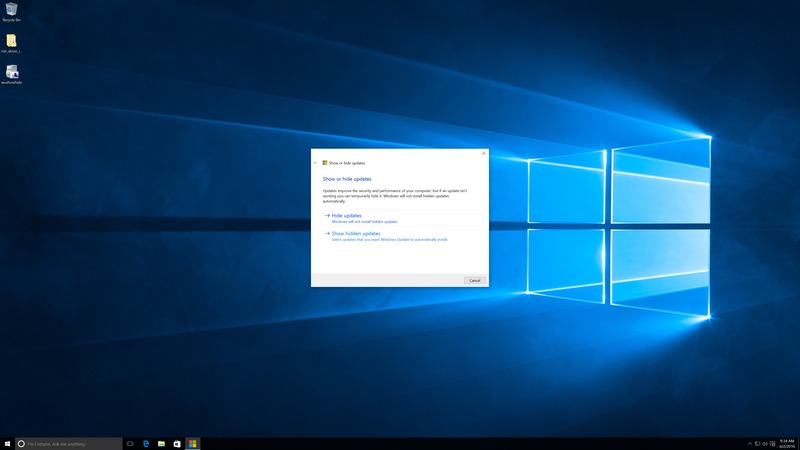800x450 pixels.
Task: Open Task View from the taskbar
Action: click(130, 443)
